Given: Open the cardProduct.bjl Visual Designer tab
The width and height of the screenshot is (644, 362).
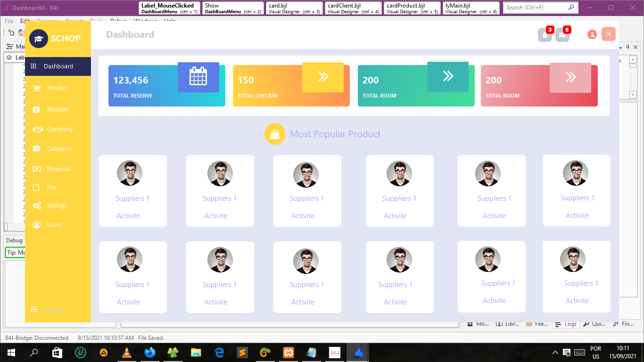Looking at the screenshot, I should [x=413, y=8].
